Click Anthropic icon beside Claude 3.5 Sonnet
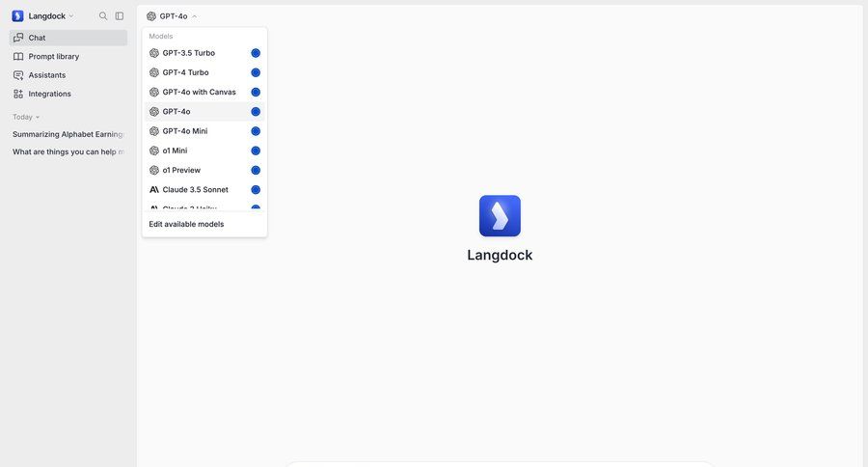 tap(154, 189)
